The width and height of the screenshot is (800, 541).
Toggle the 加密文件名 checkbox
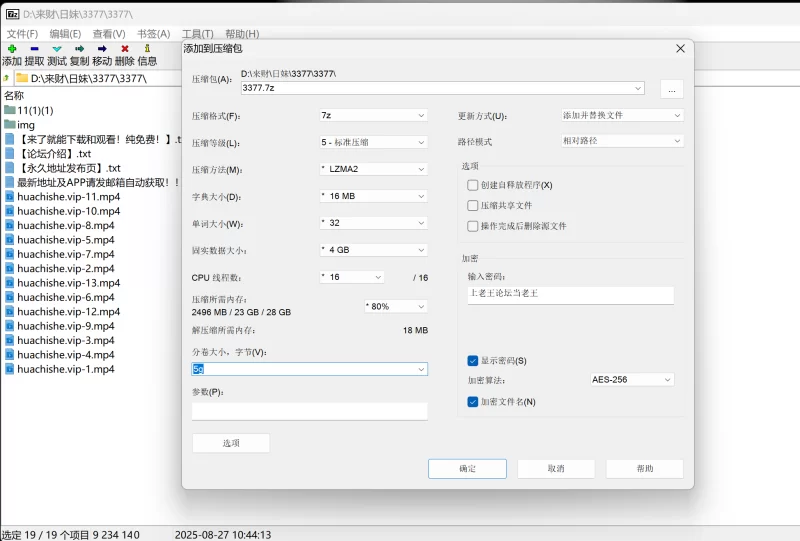[x=473, y=402]
